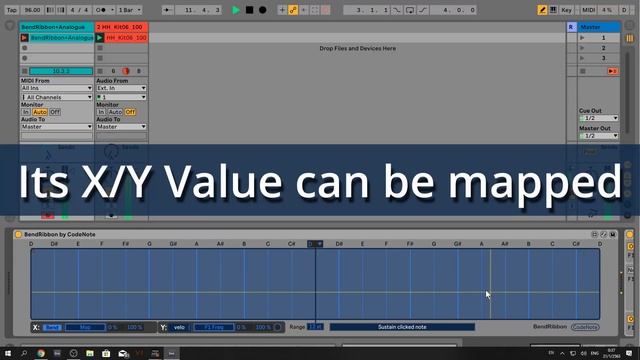Select the BendRibbon+Analogue track title

[57, 27]
